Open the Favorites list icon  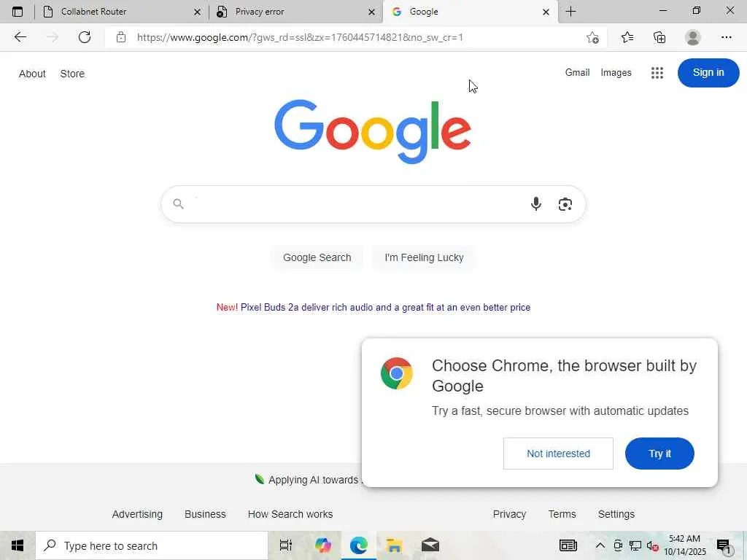coord(627,37)
